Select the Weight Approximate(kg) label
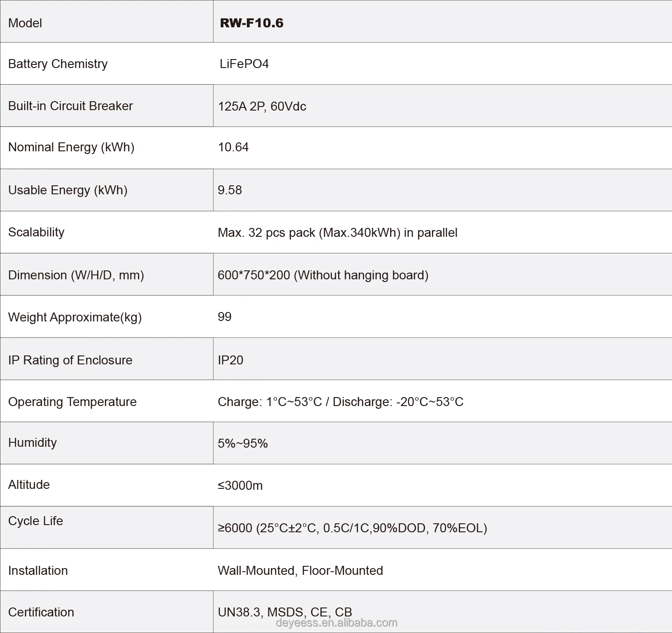 75,317
